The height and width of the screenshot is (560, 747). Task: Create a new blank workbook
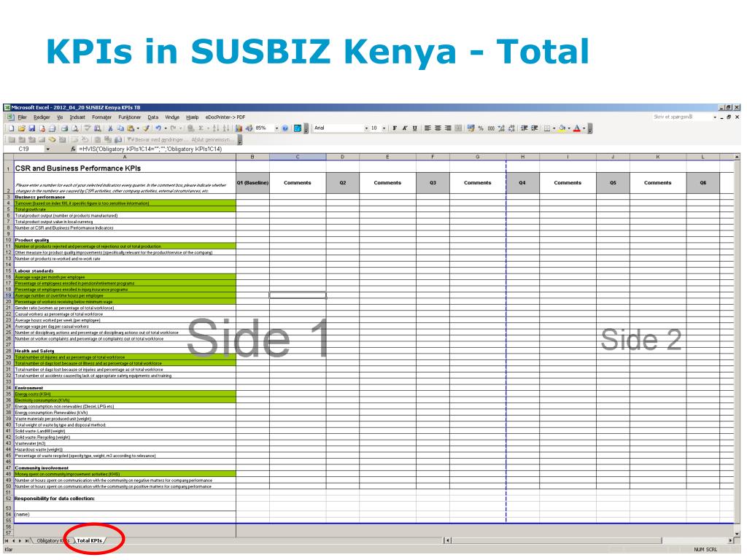(12, 128)
